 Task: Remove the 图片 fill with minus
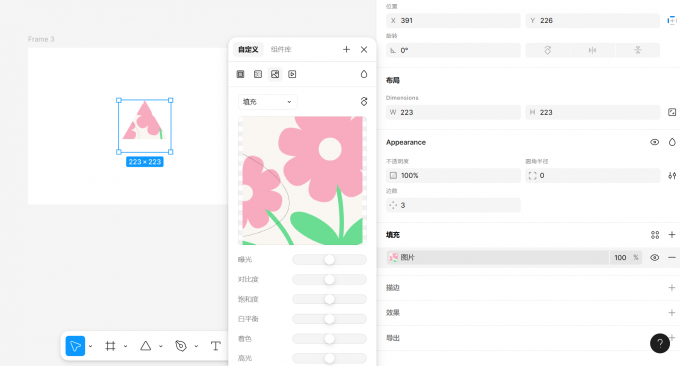pyautogui.click(x=672, y=258)
